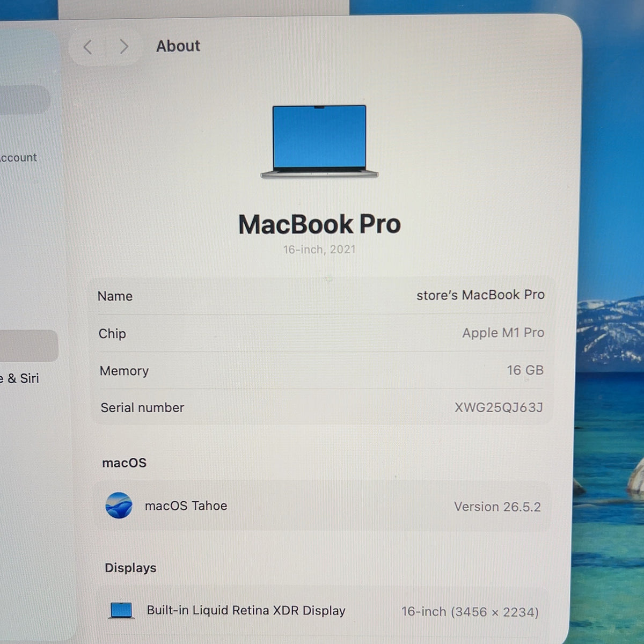
Task: Click the "Displays" section heading
Action: [x=130, y=568]
